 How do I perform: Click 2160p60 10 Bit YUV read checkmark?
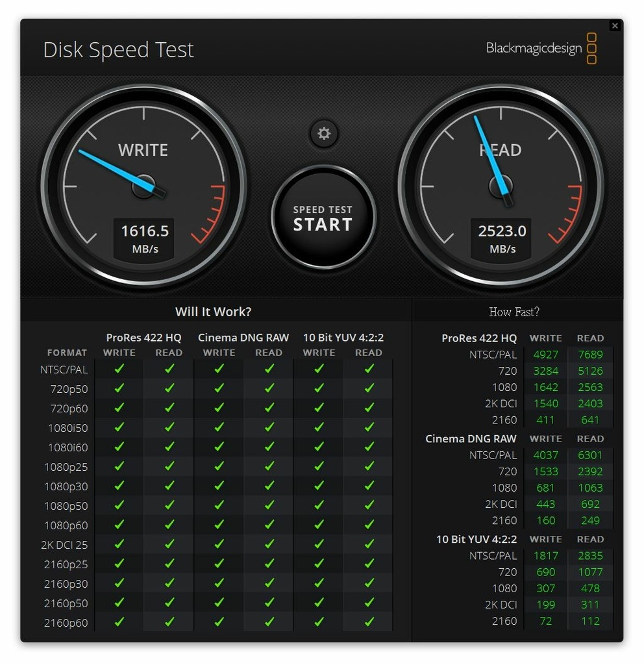(x=369, y=623)
